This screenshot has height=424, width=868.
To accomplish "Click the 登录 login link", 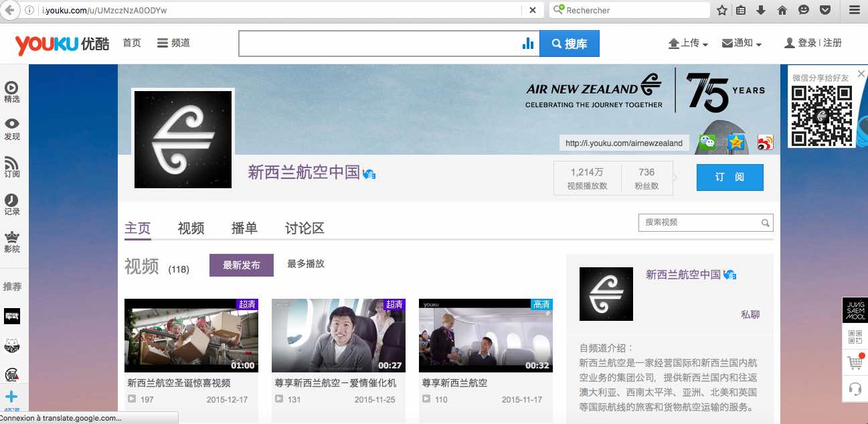I will [807, 43].
